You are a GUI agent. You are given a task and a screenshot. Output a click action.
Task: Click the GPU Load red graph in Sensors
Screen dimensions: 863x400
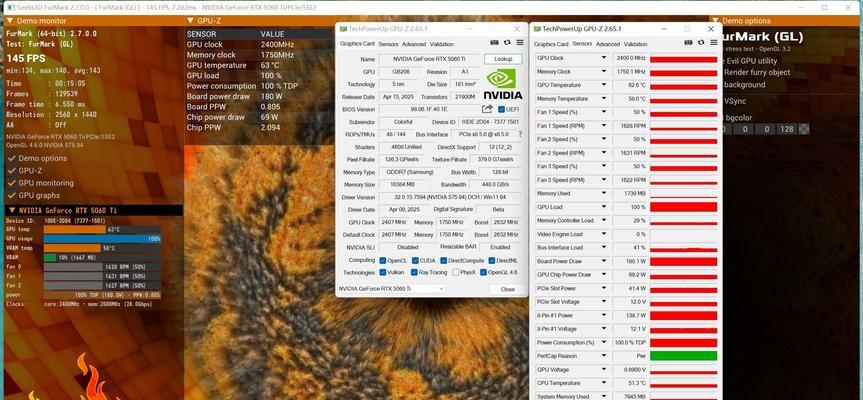click(684, 207)
